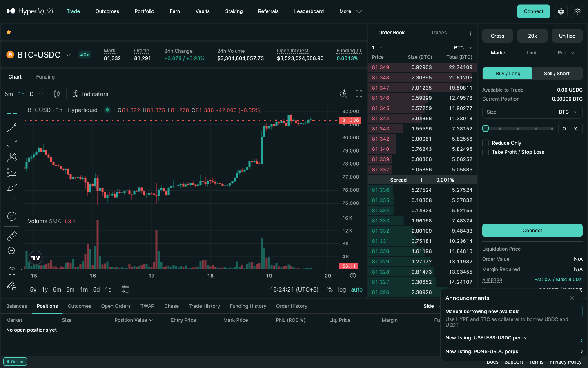
Task: Open New listing: USELESS-USDC perps announcement
Action: (x=486, y=338)
